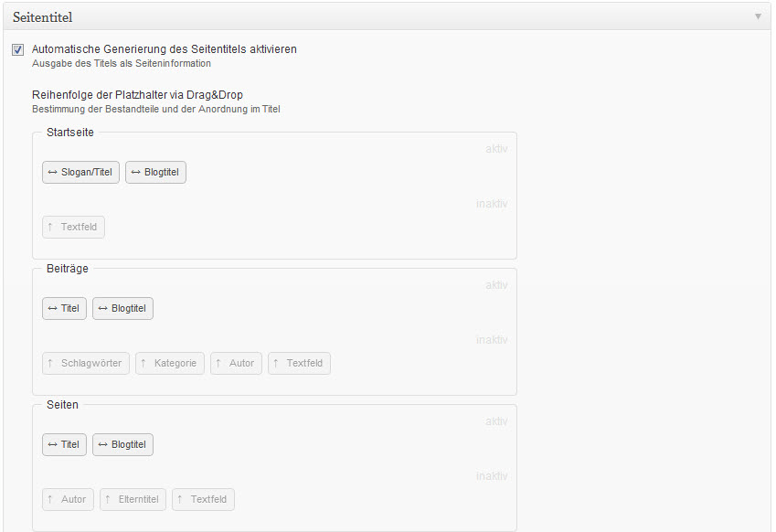The width and height of the screenshot is (776, 532).
Task: Select the Slogan/Titel placeholder in Startseite
Action: [x=80, y=172]
